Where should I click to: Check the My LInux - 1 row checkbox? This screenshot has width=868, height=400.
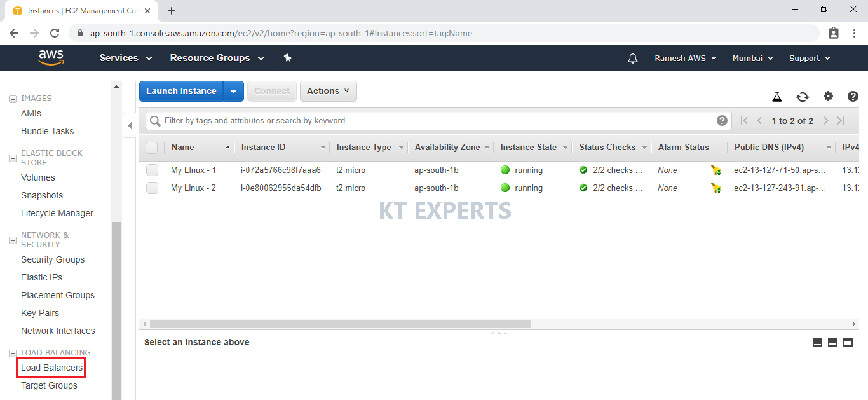click(x=152, y=170)
